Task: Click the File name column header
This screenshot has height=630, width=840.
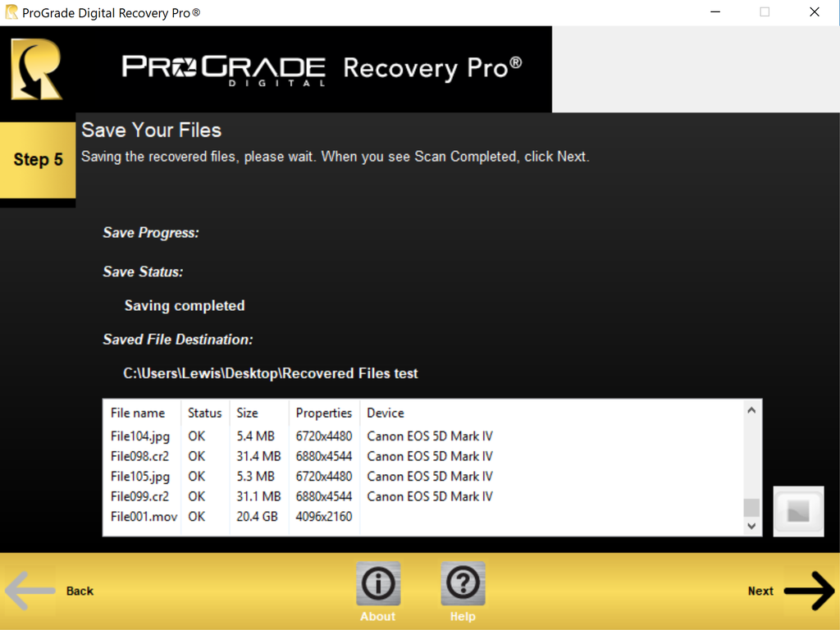Action: (139, 413)
